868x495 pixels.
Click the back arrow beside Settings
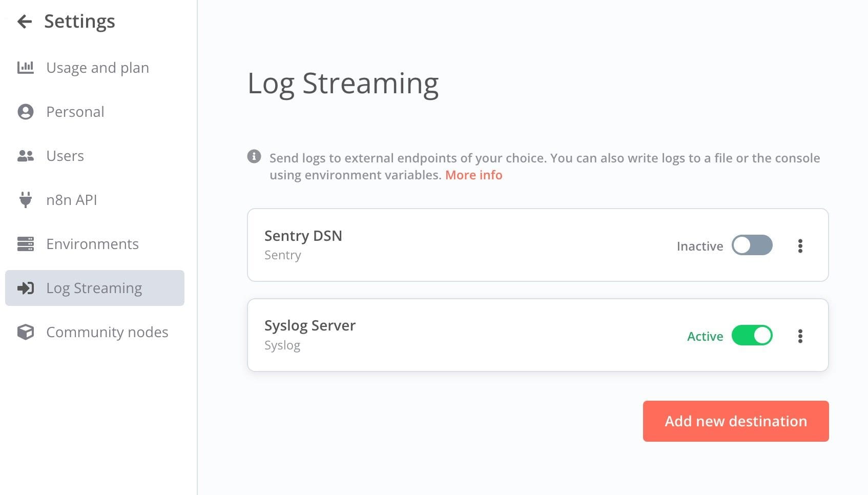click(25, 22)
